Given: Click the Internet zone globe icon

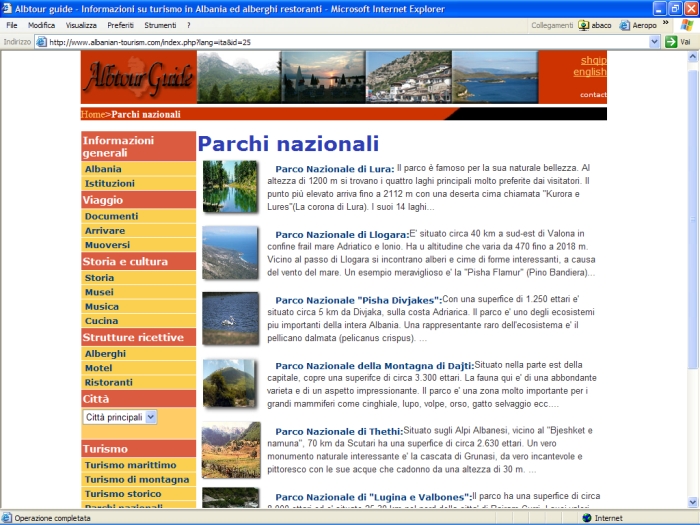Looking at the screenshot, I should click(x=587, y=518).
